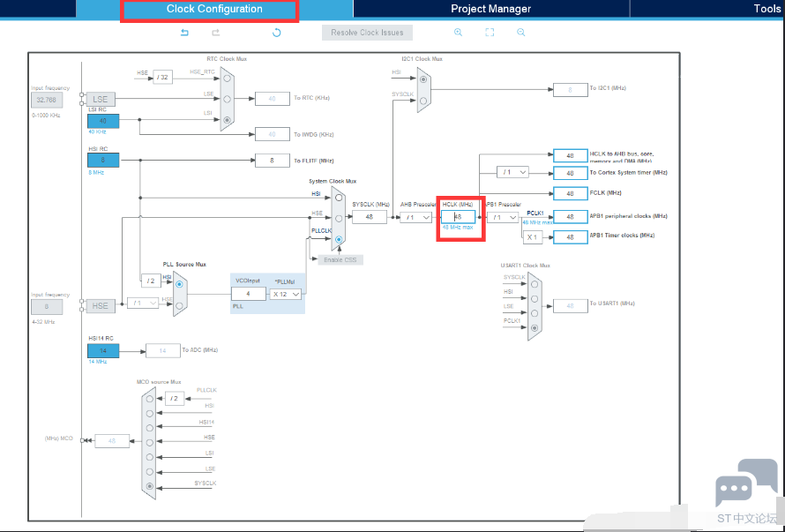Click the HCLK (MHz) input field
The height and width of the screenshot is (532, 785).
pos(458,217)
